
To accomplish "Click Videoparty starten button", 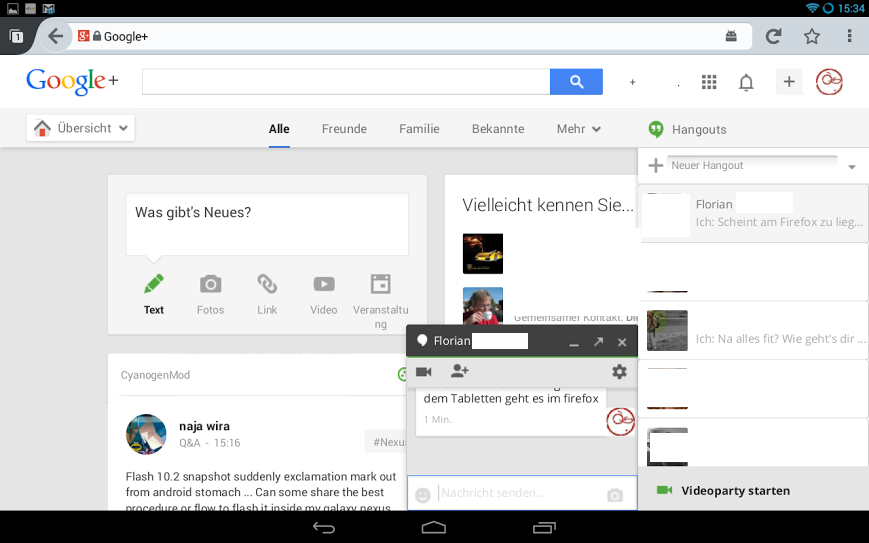I will coord(723,490).
